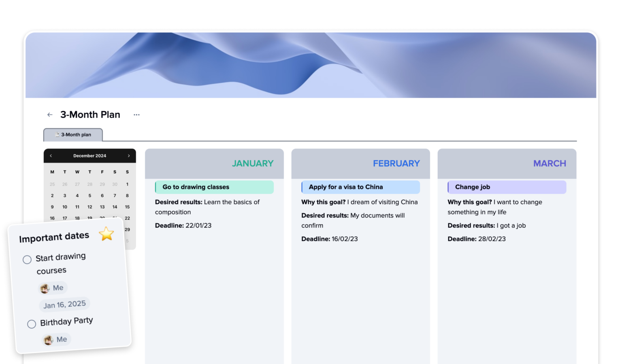The width and height of the screenshot is (622, 364).
Task: Check off Start drawing courses task
Action: coord(27,260)
